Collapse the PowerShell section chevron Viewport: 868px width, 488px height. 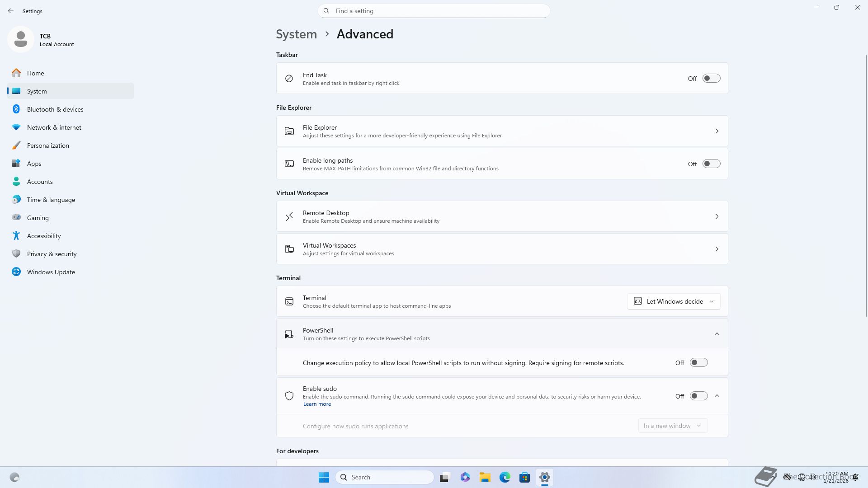(x=717, y=334)
